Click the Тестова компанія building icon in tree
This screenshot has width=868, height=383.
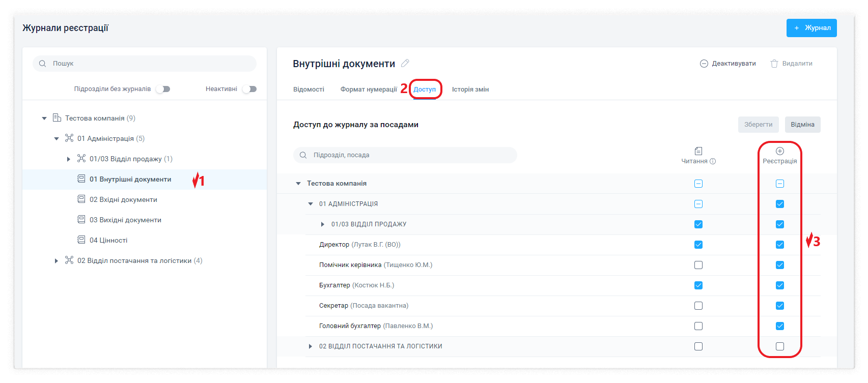pos(57,118)
